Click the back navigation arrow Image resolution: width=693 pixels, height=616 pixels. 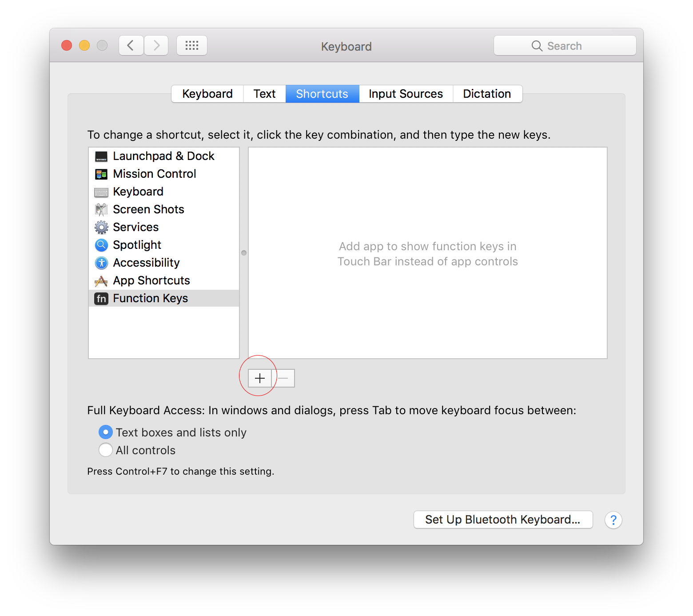pos(131,45)
